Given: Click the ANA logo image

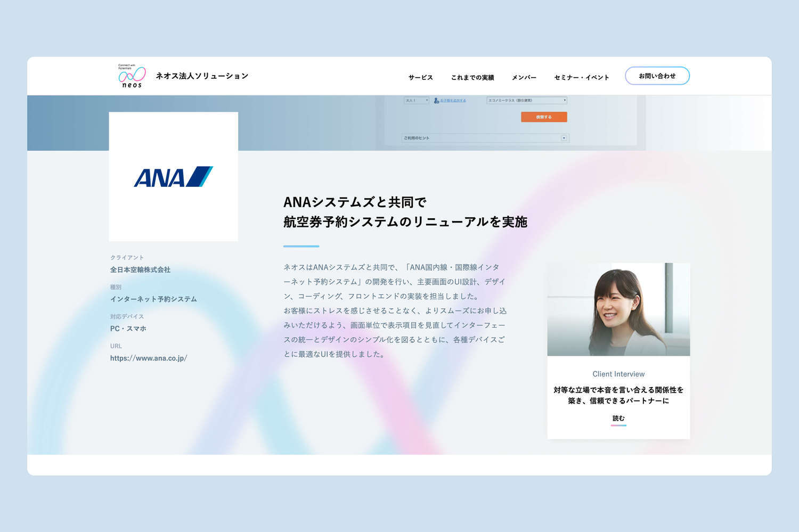Looking at the screenshot, I should point(174,176).
